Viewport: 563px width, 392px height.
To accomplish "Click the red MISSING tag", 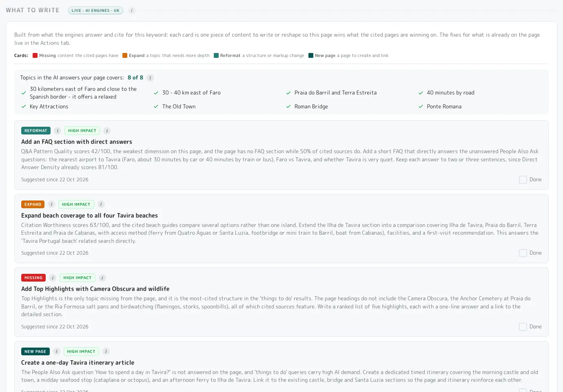I will coord(33,278).
